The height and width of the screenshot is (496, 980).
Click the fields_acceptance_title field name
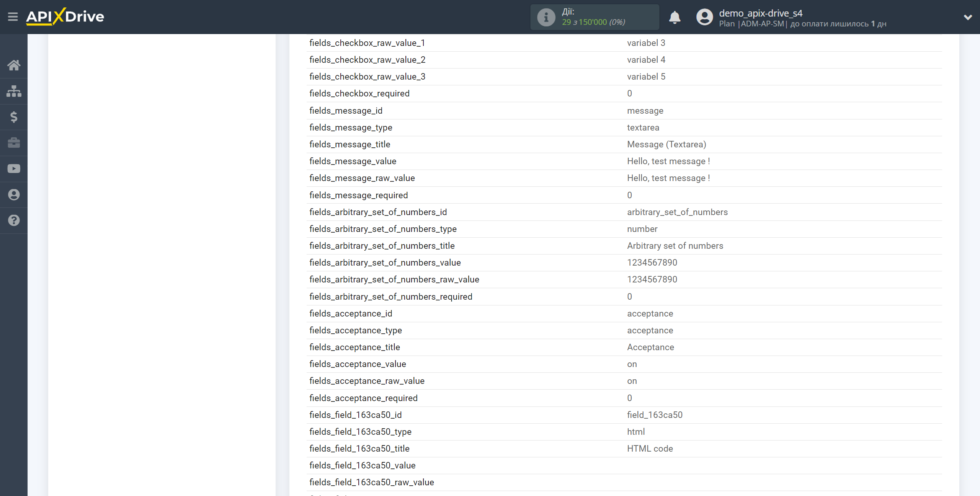[x=354, y=347]
